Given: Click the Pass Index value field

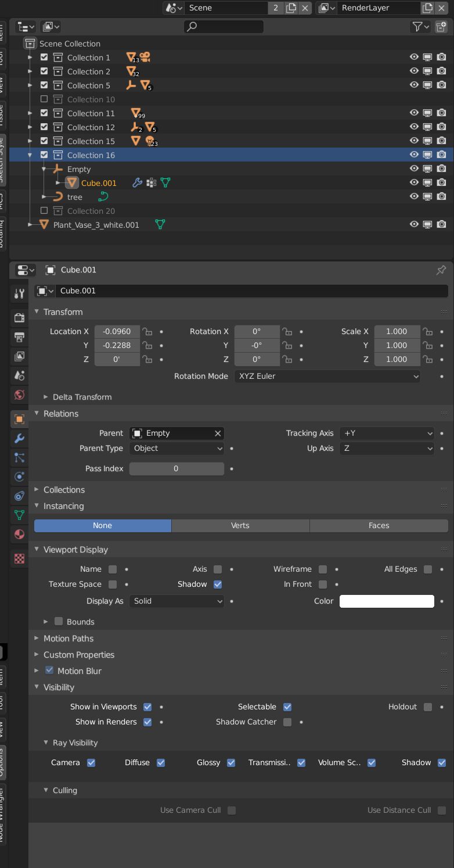Looking at the screenshot, I should point(176,468).
